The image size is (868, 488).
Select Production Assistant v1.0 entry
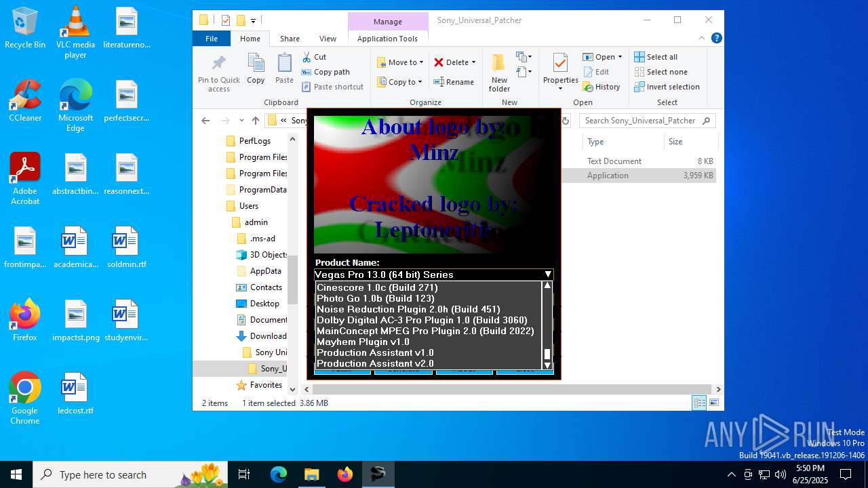point(429,352)
